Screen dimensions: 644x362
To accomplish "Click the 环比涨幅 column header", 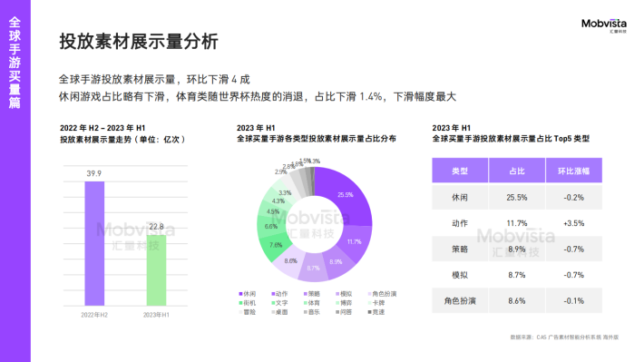I will coord(574,171).
